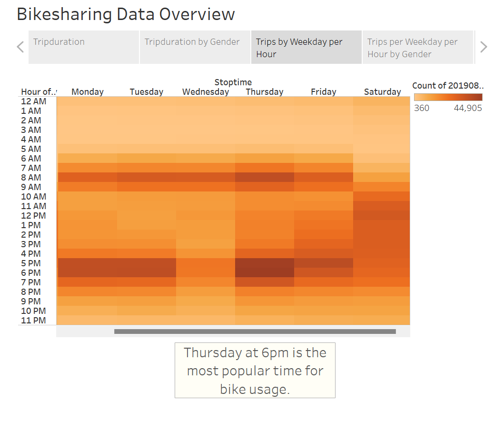Click the Saturday 12 PM heatmap cell
The height and width of the screenshot is (422, 504).
point(383,215)
